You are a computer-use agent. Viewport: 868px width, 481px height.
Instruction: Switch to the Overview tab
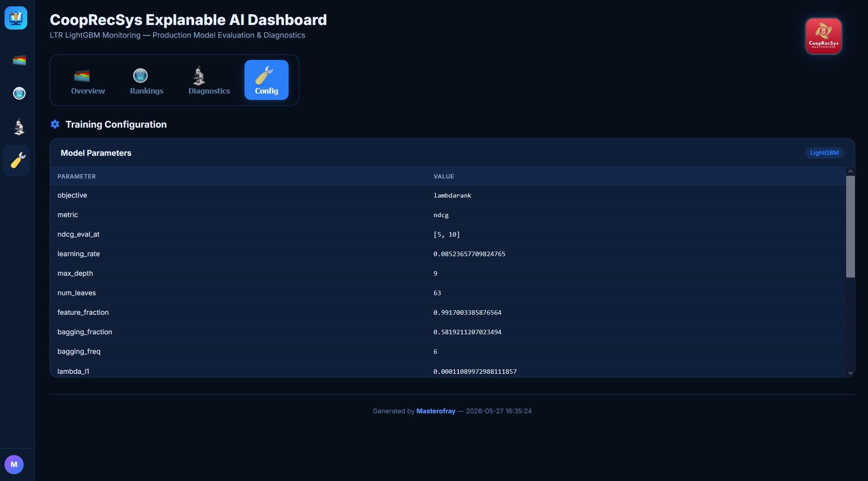pyautogui.click(x=88, y=80)
